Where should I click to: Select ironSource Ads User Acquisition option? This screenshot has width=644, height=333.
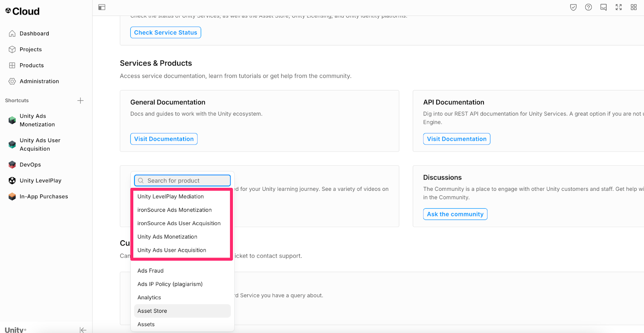(182, 223)
